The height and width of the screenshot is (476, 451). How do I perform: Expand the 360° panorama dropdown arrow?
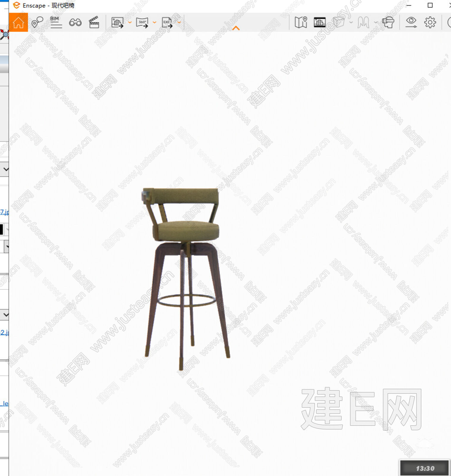click(155, 22)
